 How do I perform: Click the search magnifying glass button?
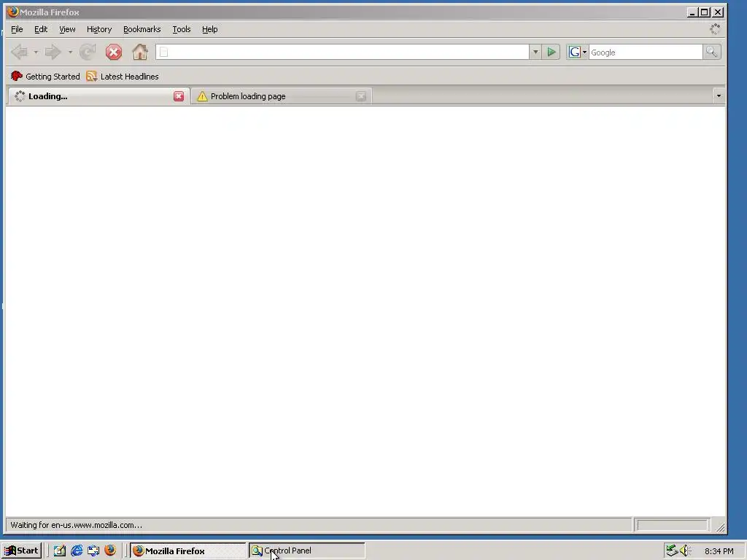[712, 52]
